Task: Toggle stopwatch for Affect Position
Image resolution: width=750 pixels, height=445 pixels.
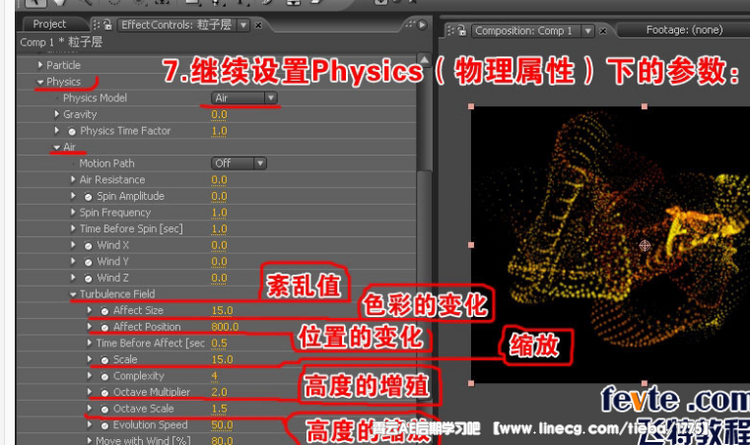Action: pyautogui.click(x=105, y=327)
